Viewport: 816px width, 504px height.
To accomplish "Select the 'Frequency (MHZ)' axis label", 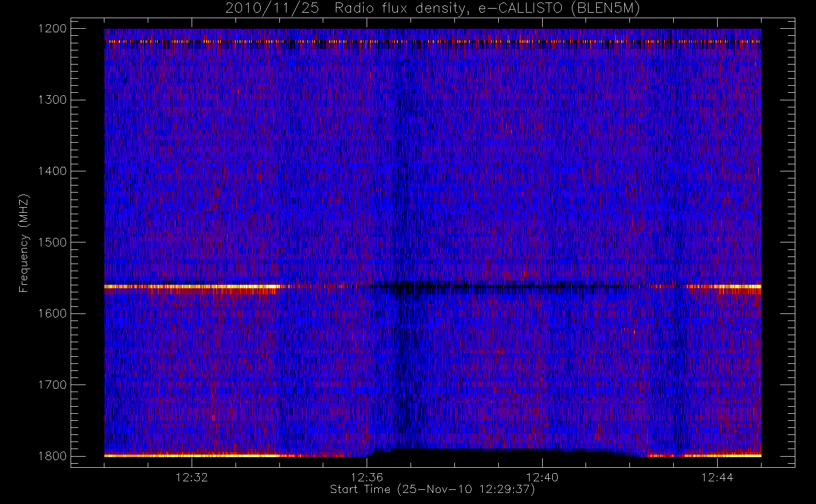I will [24, 243].
